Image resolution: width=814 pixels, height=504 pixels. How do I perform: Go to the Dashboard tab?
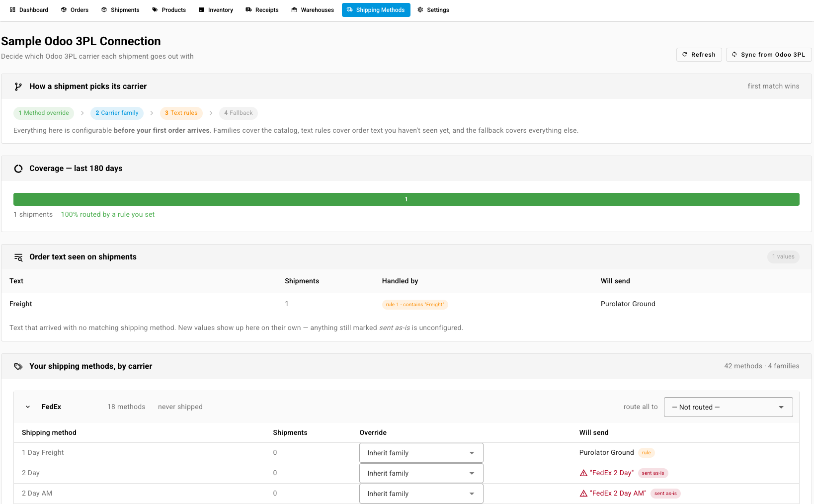click(29, 10)
